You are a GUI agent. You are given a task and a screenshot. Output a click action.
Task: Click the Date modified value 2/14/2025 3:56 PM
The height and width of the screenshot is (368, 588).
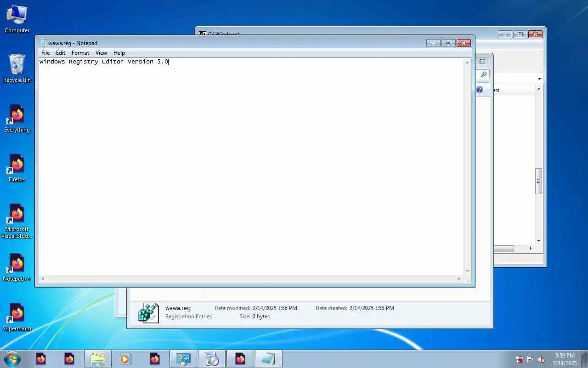pyautogui.click(x=275, y=308)
